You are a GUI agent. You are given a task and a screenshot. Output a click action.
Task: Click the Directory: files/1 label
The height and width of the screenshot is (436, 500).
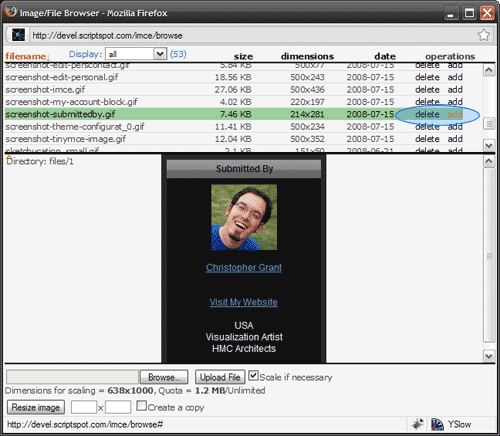[40, 161]
